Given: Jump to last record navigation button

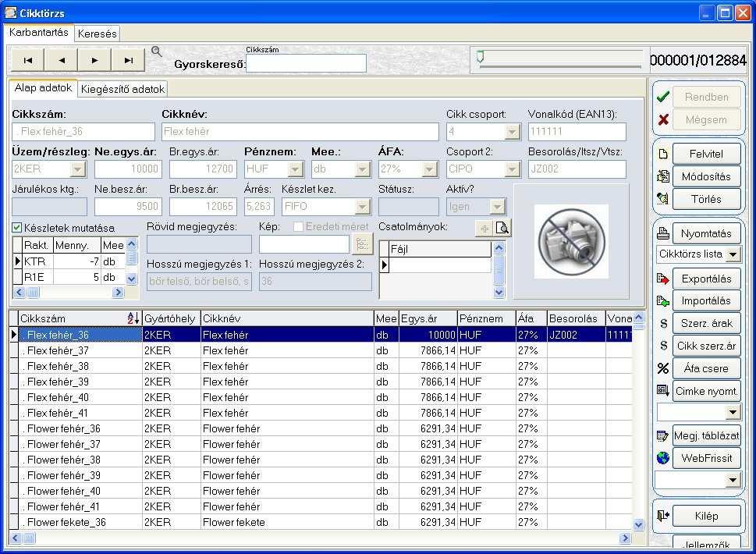Looking at the screenshot, I should [128, 60].
